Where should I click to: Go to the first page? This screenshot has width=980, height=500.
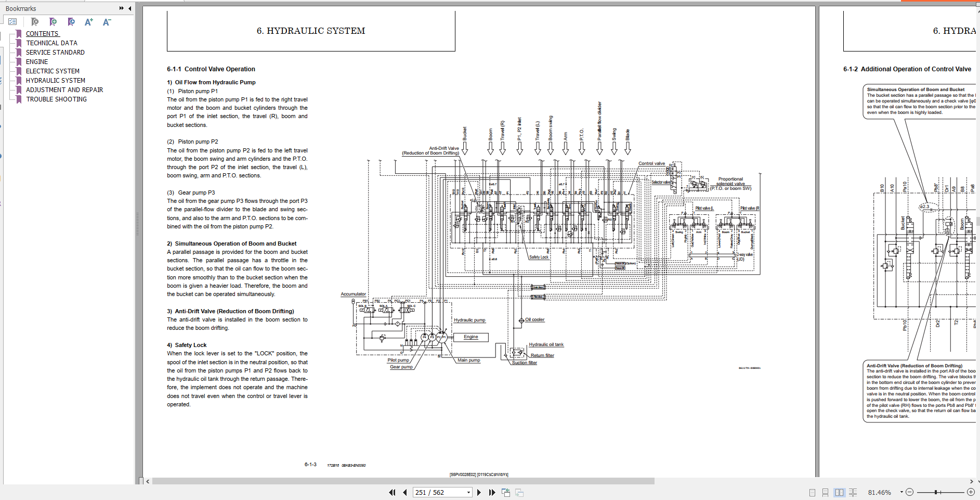click(x=392, y=492)
